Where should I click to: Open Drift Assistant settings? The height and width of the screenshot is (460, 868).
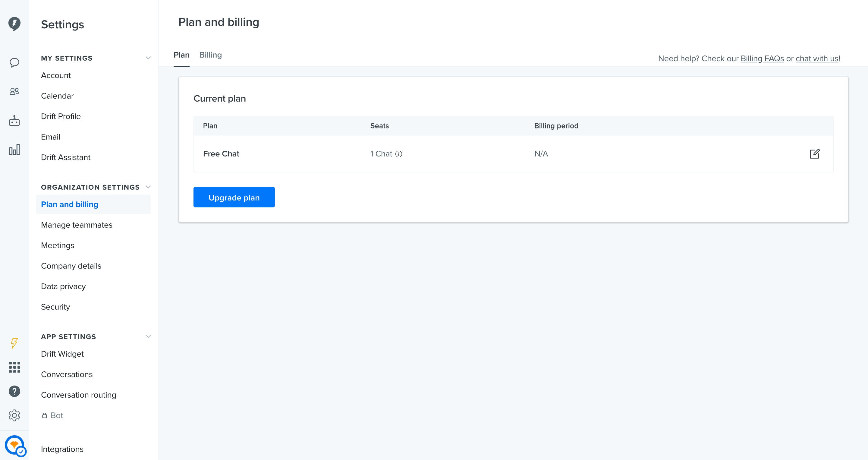[x=66, y=158]
